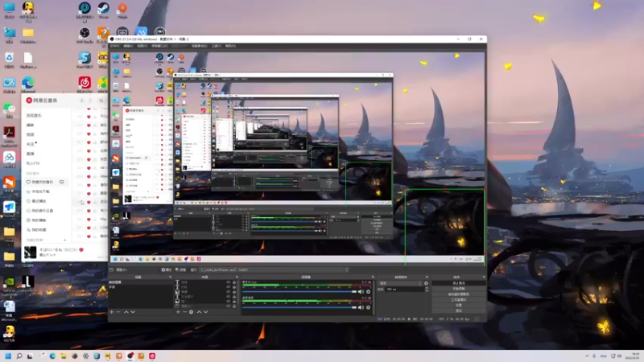644x362 pixels.
Task: Toggle eye visibility of selected window capture source
Action: pyautogui.click(x=229, y=306)
